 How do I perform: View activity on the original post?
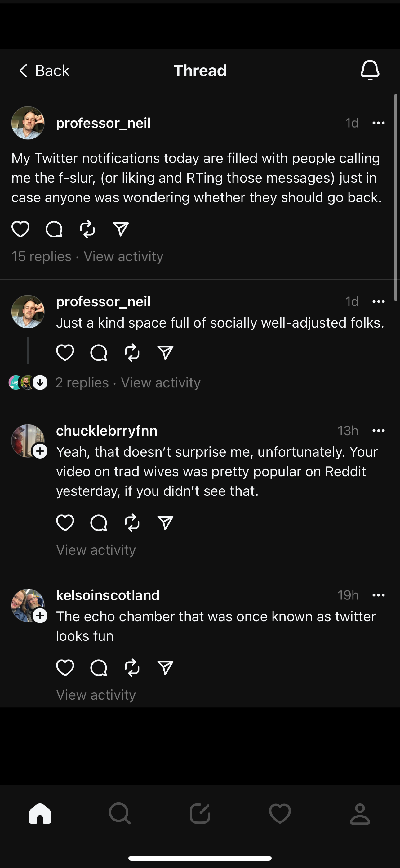[123, 256]
